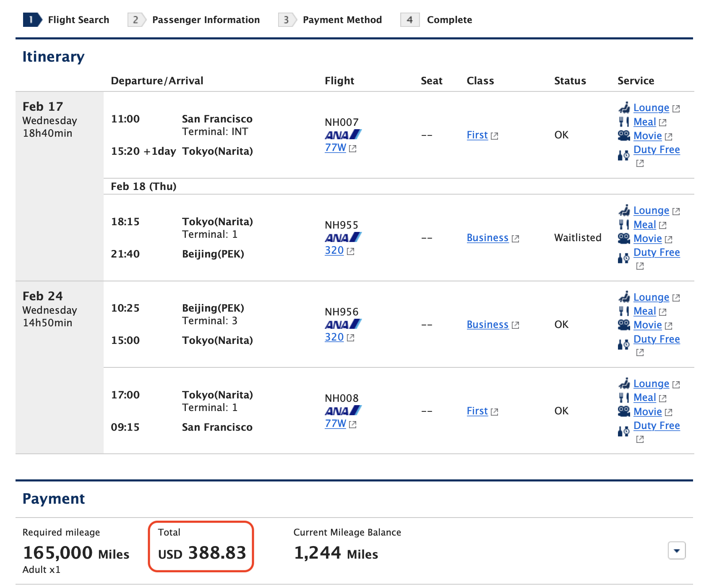Open Meal link for flight NH007

point(644,122)
